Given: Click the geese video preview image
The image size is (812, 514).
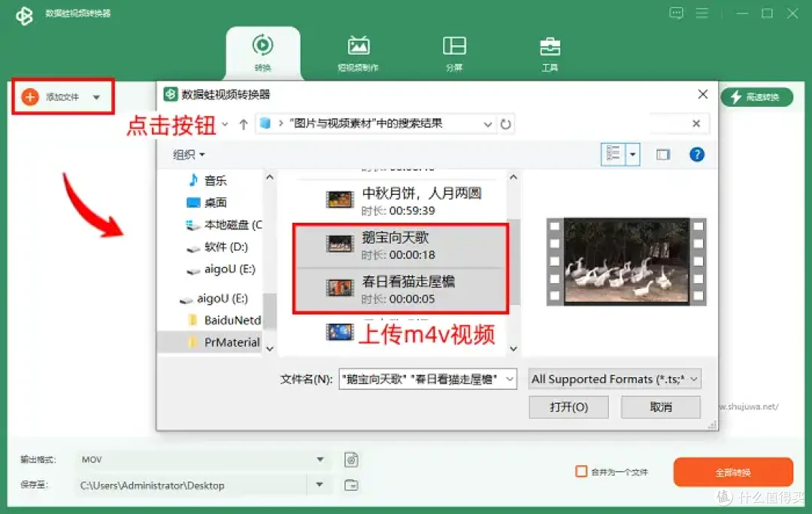Looking at the screenshot, I should pos(626,261).
